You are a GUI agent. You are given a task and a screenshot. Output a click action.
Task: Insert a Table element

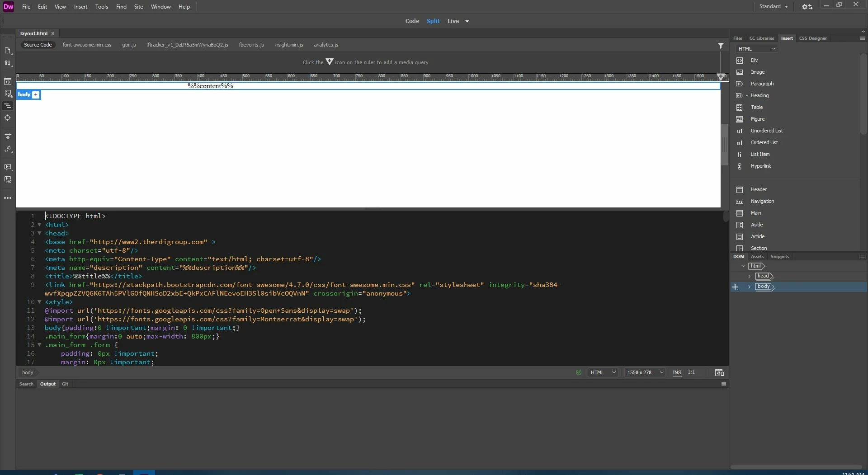point(756,108)
